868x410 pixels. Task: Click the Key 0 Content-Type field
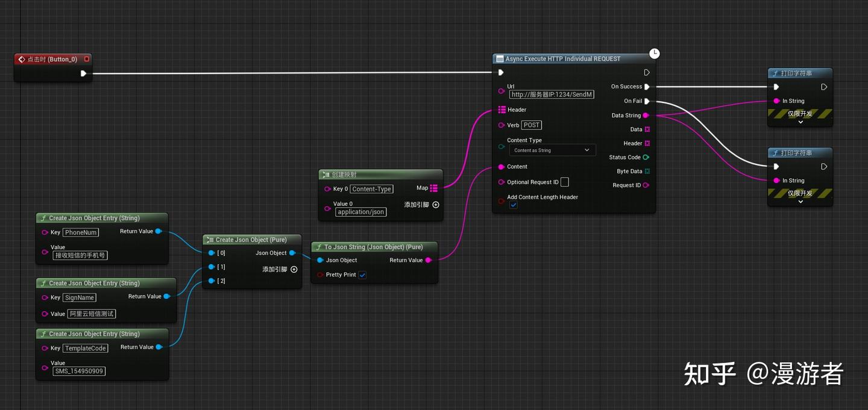pyautogui.click(x=372, y=189)
